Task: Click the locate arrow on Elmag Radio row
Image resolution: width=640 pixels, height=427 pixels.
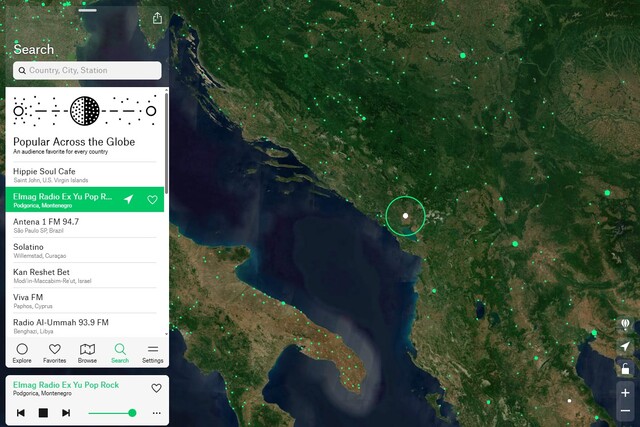Action: pos(129,199)
